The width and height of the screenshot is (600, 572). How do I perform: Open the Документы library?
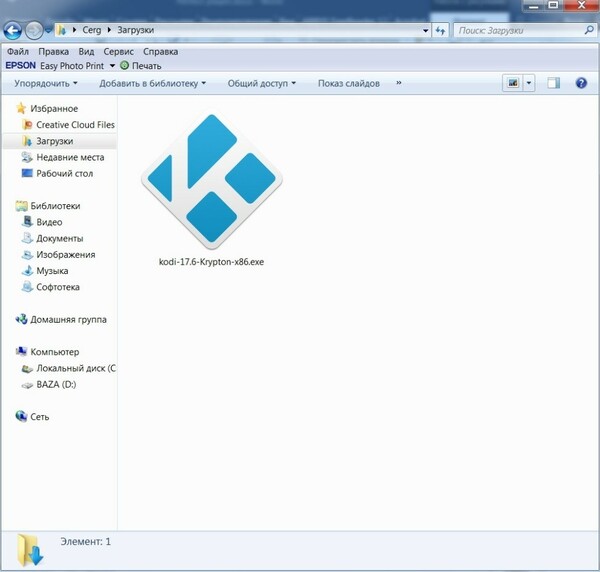(x=60, y=238)
